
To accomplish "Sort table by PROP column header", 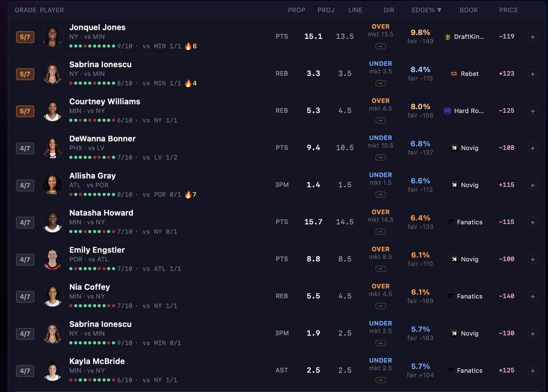I will (296, 10).
